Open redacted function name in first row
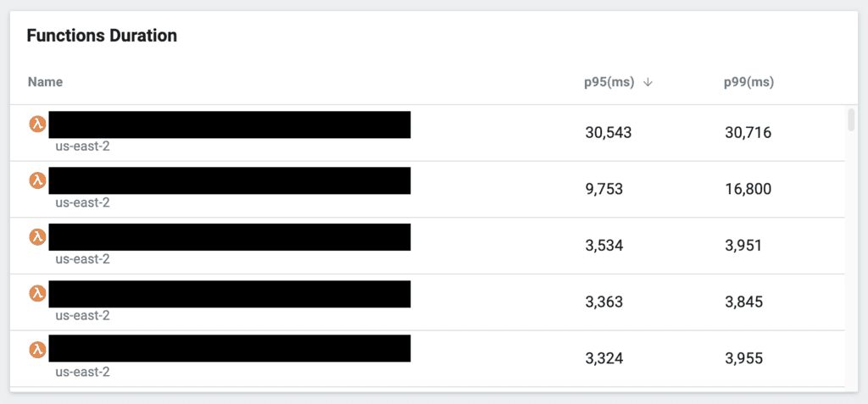 [229, 125]
